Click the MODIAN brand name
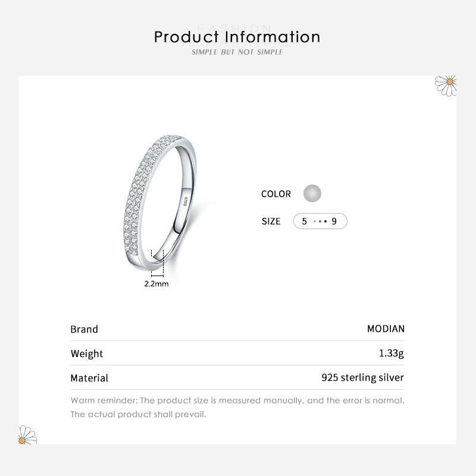Viewport: 476px width, 476px height. click(x=386, y=329)
